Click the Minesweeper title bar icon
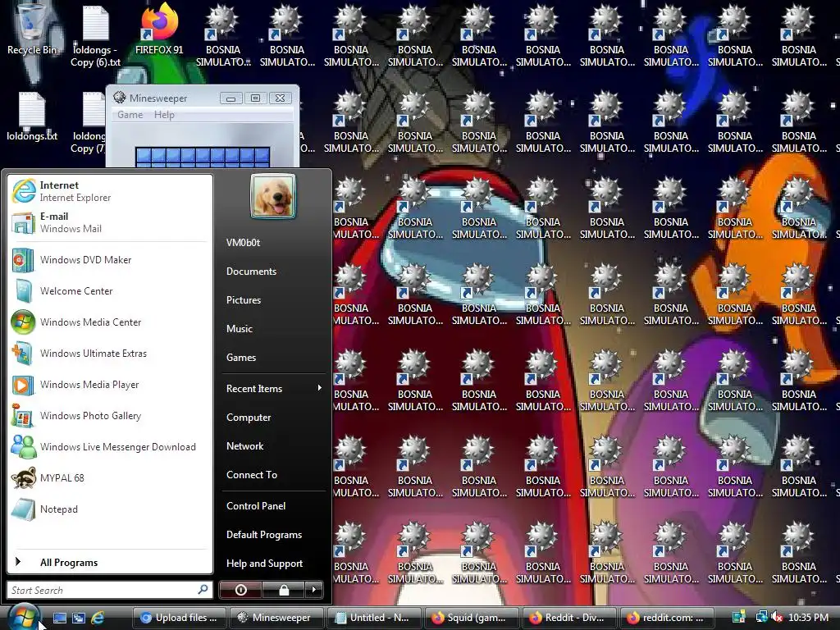Viewport: 840px width, 630px height. [120, 98]
